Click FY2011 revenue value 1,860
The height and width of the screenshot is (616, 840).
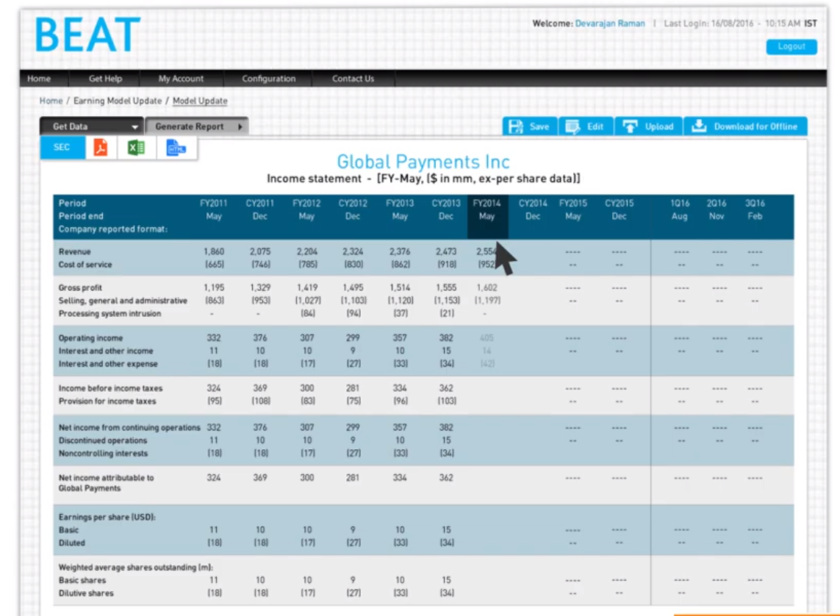click(x=214, y=251)
